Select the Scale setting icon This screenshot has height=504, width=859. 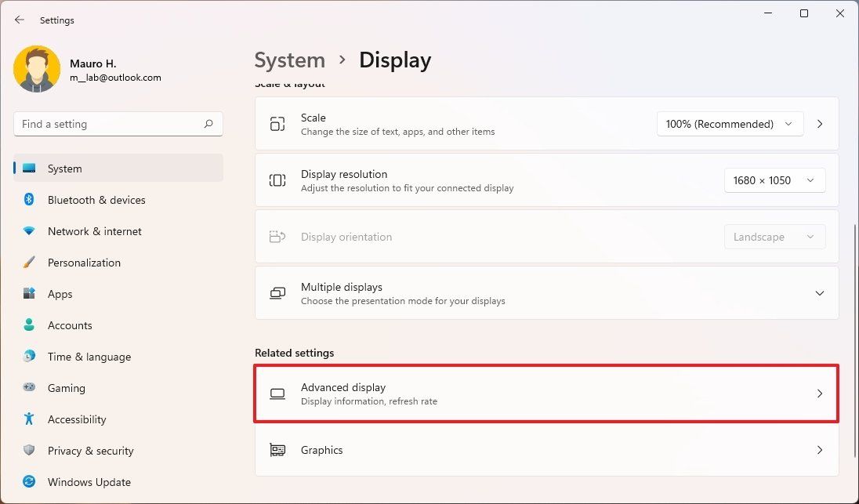pyautogui.click(x=277, y=124)
